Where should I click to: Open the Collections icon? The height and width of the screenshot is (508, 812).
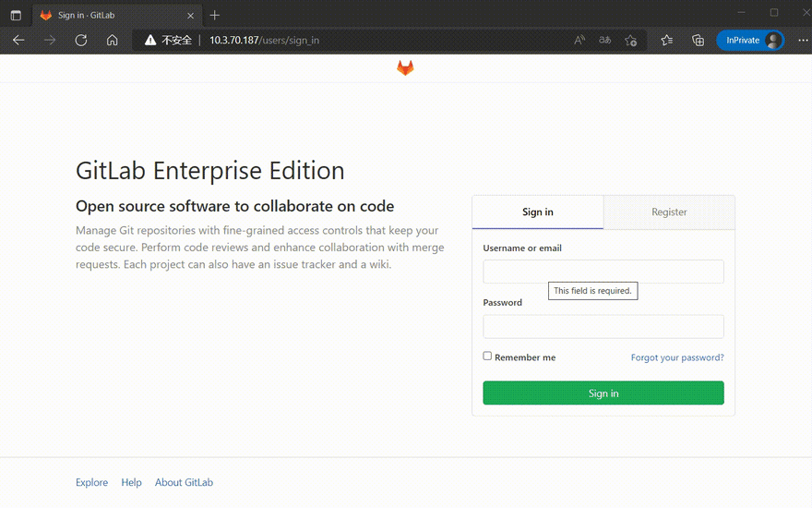pos(699,40)
